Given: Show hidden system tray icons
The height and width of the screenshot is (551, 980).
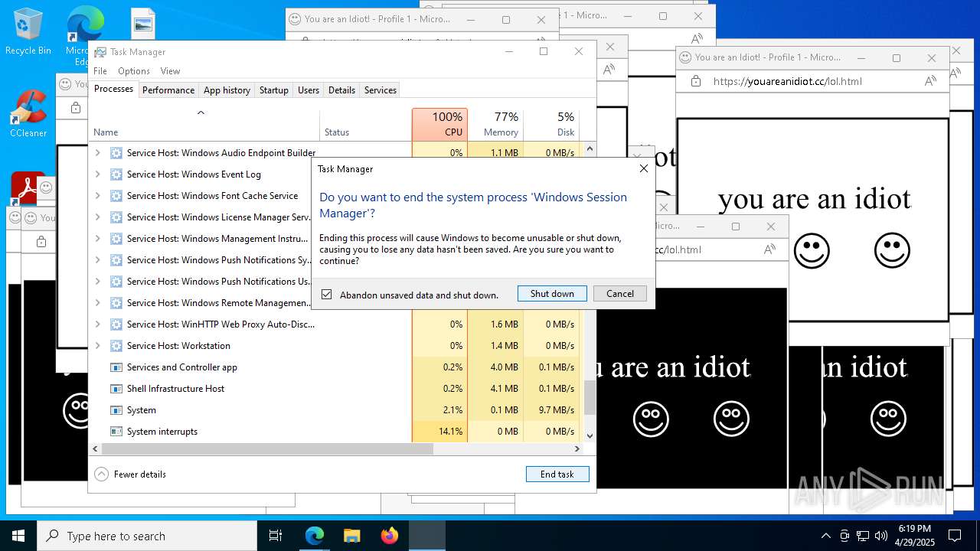Looking at the screenshot, I should pos(825,536).
